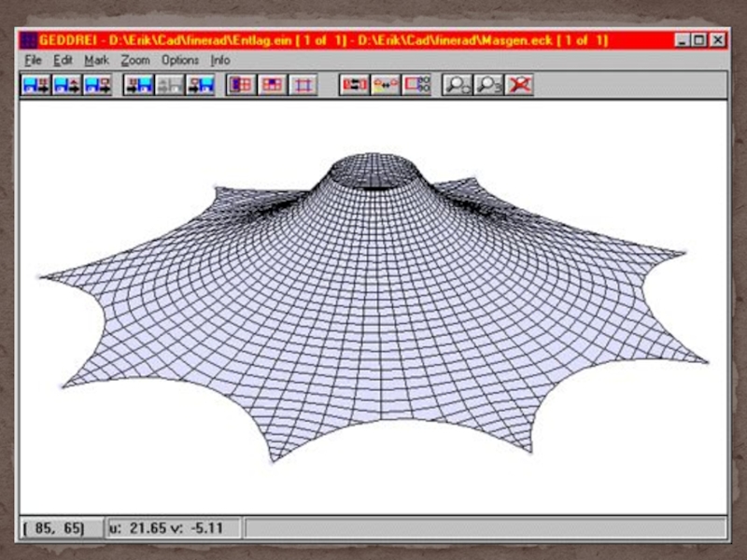Click the red X cancel zoom icon
747x560 pixels.
tap(519, 85)
